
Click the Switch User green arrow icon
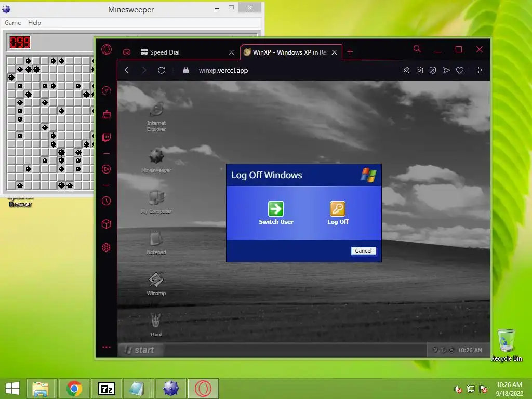(x=276, y=209)
